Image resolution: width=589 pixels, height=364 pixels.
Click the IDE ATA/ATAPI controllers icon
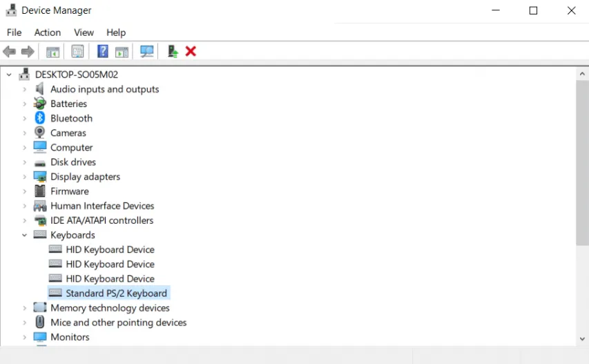click(40, 220)
